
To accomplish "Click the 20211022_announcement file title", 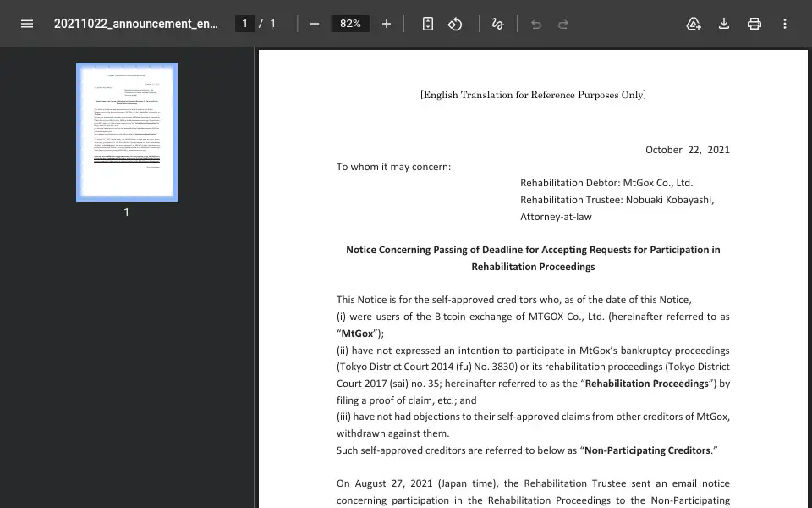I will pos(135,24).
